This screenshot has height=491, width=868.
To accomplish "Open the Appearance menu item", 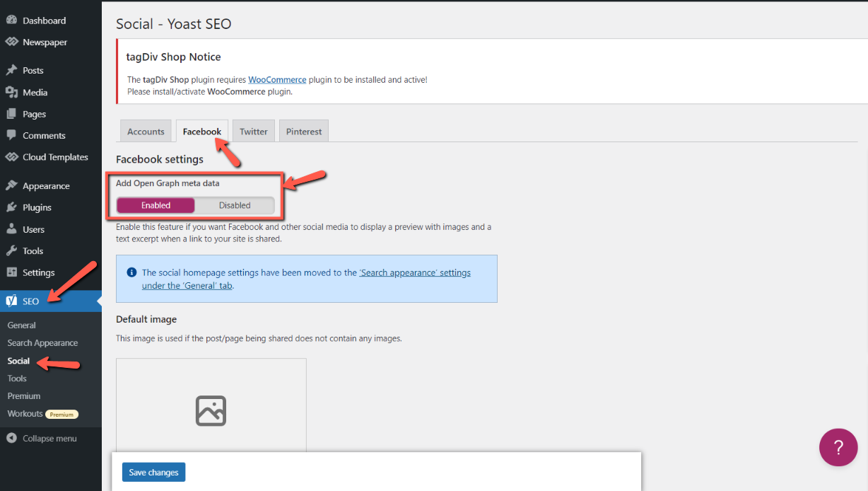I will point(51,186).
